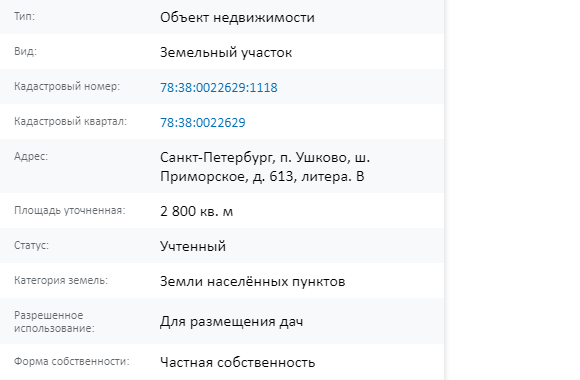The height and width of the screenshot is (380, 580).
Task: Click the 'Разрешенное использование:' label
Action: [54, 322]
